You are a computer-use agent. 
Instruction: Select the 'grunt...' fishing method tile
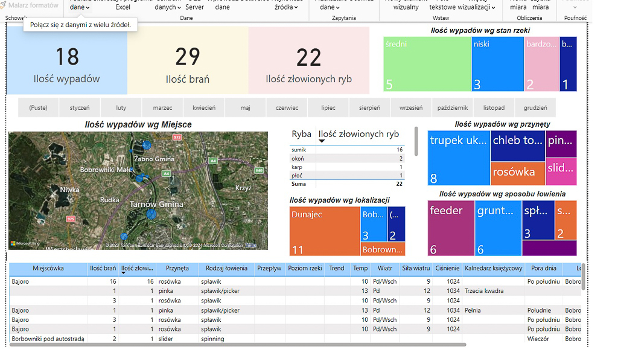pyautogui.click(x=498, y=228)
